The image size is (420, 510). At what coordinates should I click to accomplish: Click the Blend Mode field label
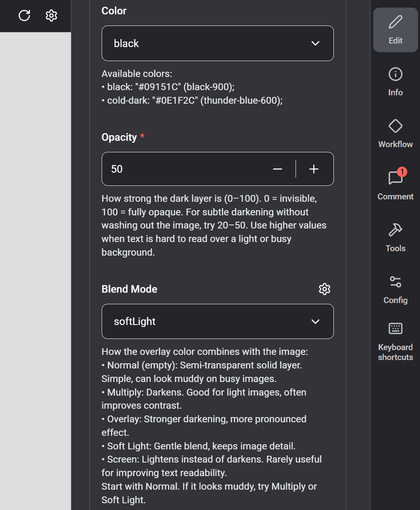click(130, 289)
